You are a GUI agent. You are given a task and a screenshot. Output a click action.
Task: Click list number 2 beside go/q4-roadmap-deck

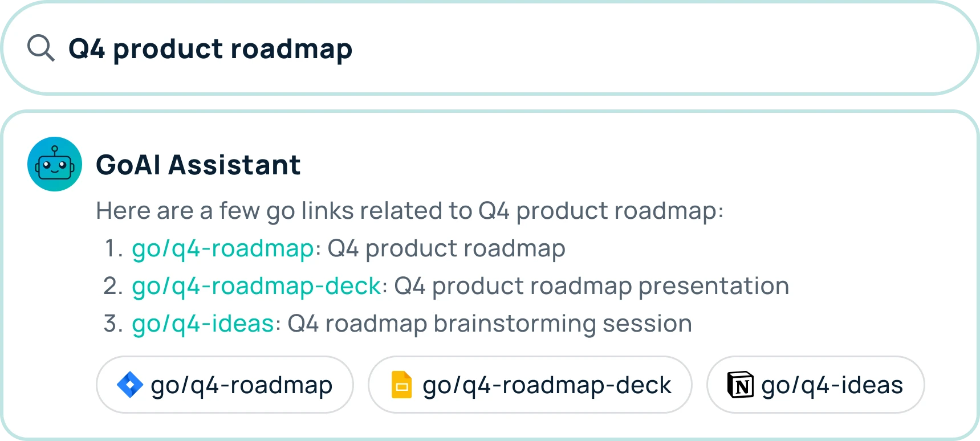pyautogui.click(x=113, y=287)
